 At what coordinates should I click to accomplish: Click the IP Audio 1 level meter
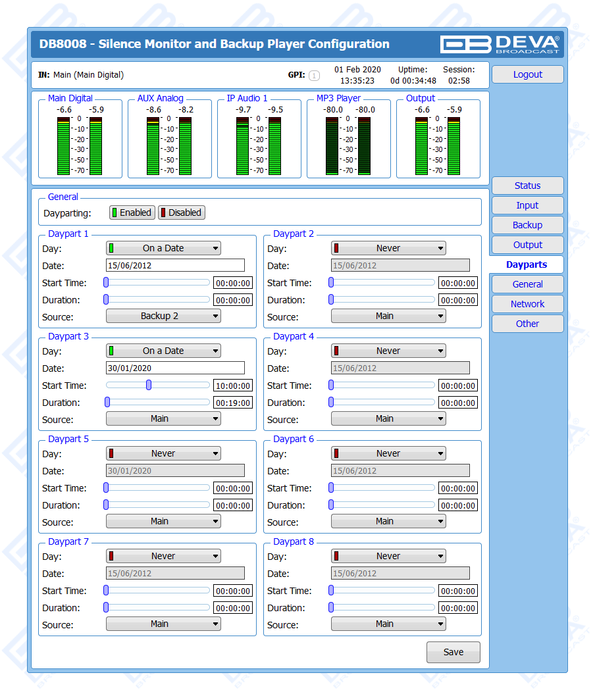[259, 145]
